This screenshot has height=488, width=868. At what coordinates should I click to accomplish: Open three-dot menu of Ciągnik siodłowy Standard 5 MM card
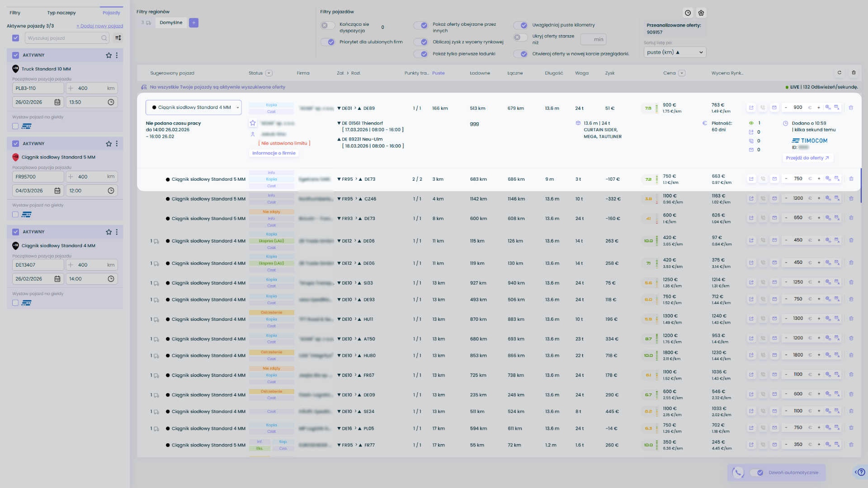click(117, 144)
